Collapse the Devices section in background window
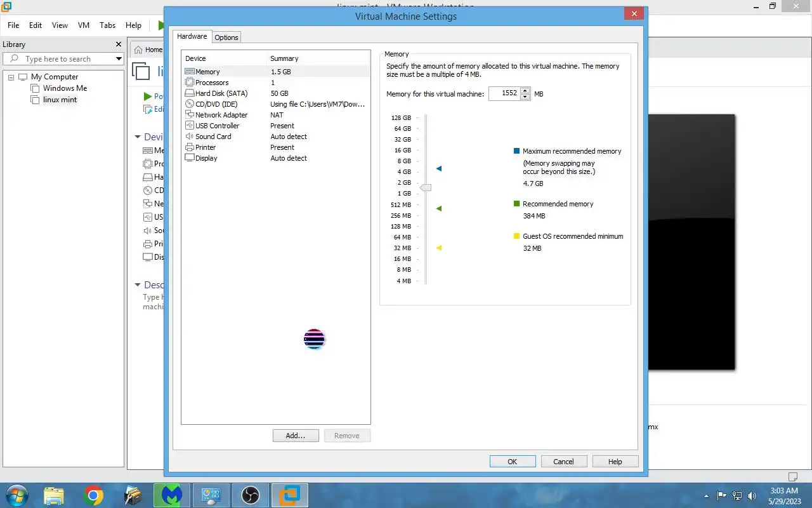This screenshot has height=508, width=812. pyautogui.click(x=138, y=137)
